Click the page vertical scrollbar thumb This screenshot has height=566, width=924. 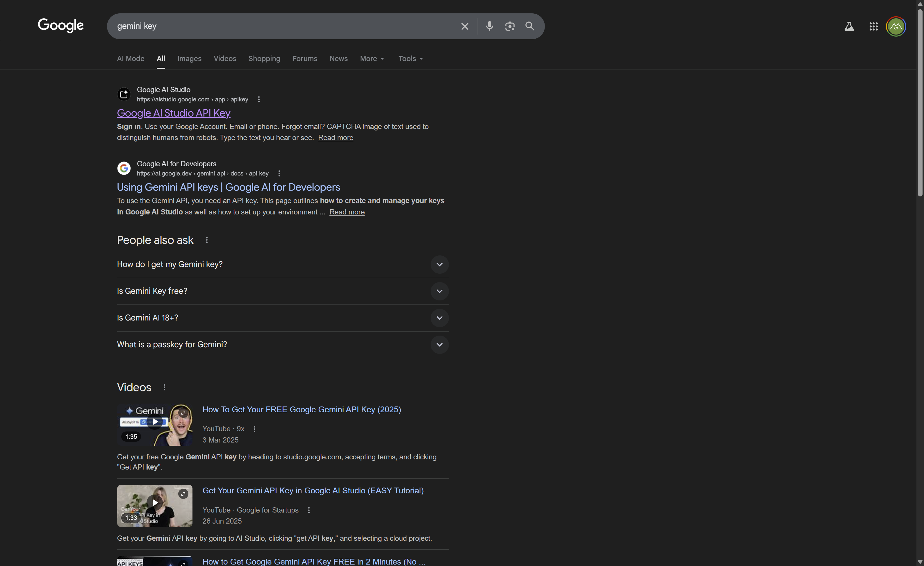pyautogui.click(x=920, y=102)
